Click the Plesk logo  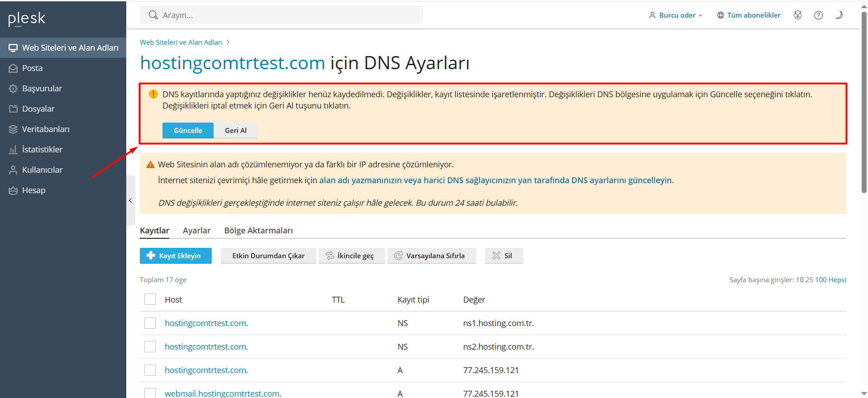point(27,19)
